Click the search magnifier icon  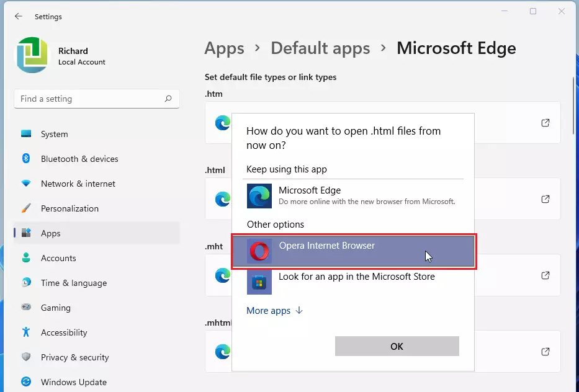pos(168,99)
